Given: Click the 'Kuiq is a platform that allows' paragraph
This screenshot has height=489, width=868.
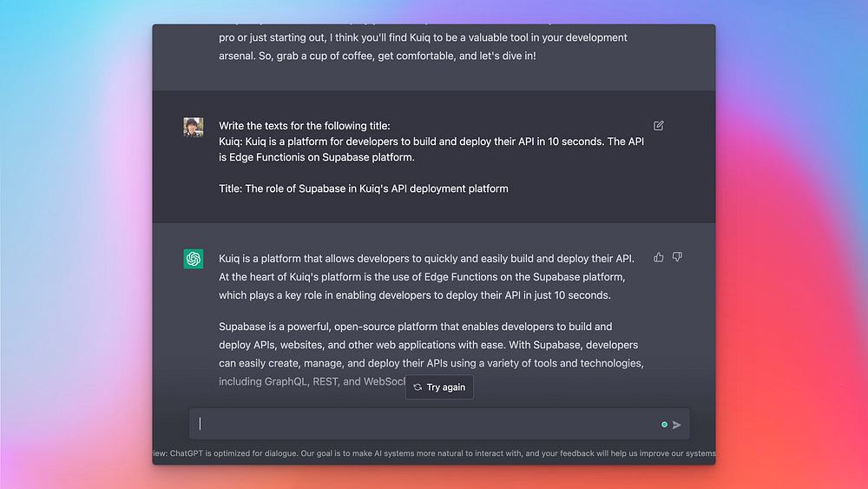Looking at the screenshot, I should click(x=426, y=259).
